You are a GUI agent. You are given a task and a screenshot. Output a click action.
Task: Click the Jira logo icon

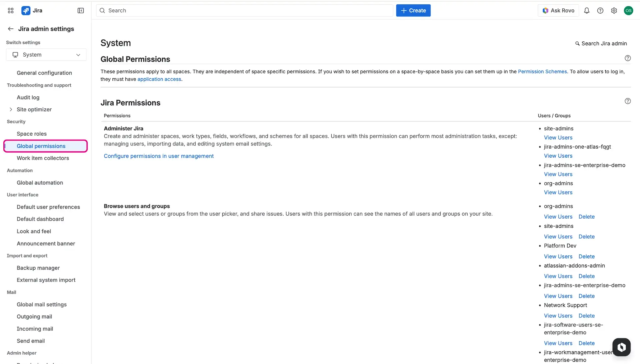pyautogui.click(x=26, y=10)
